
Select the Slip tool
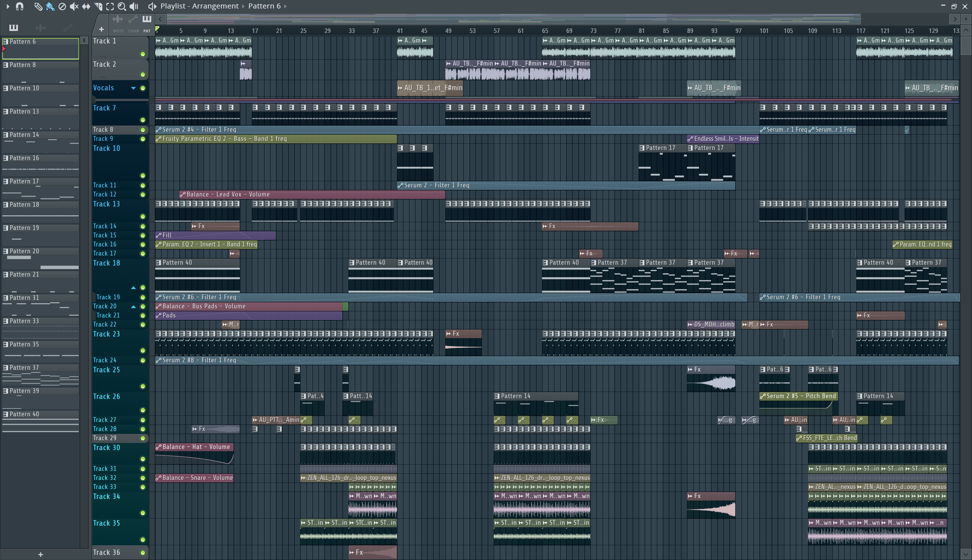86,6
